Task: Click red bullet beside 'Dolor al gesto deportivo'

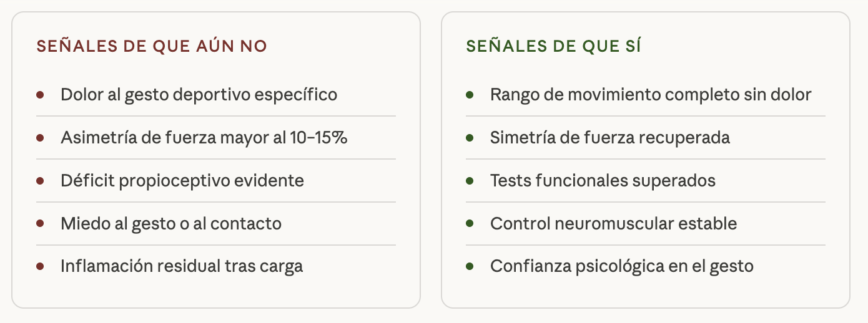Action: 40,95
